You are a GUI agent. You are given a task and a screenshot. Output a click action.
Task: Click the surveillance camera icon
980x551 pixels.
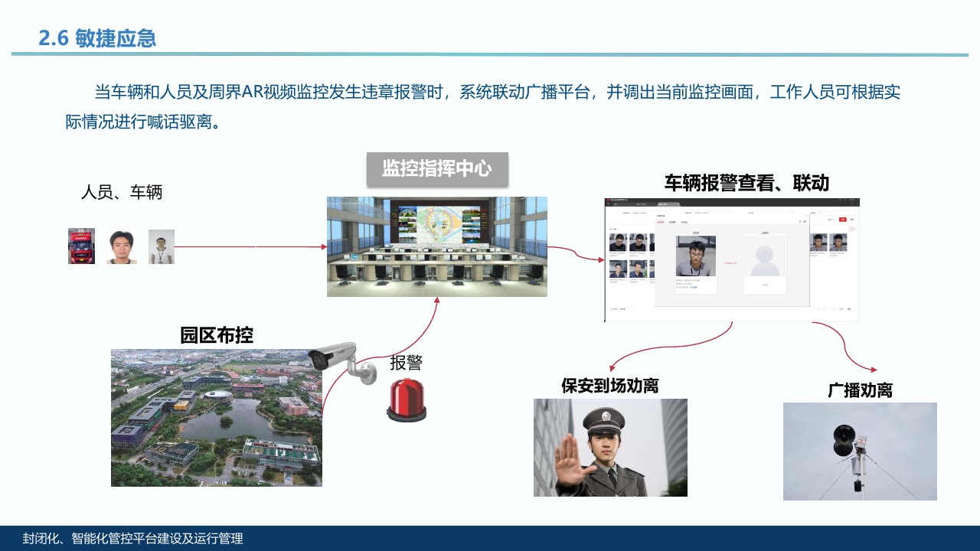(x=335, y=360)
